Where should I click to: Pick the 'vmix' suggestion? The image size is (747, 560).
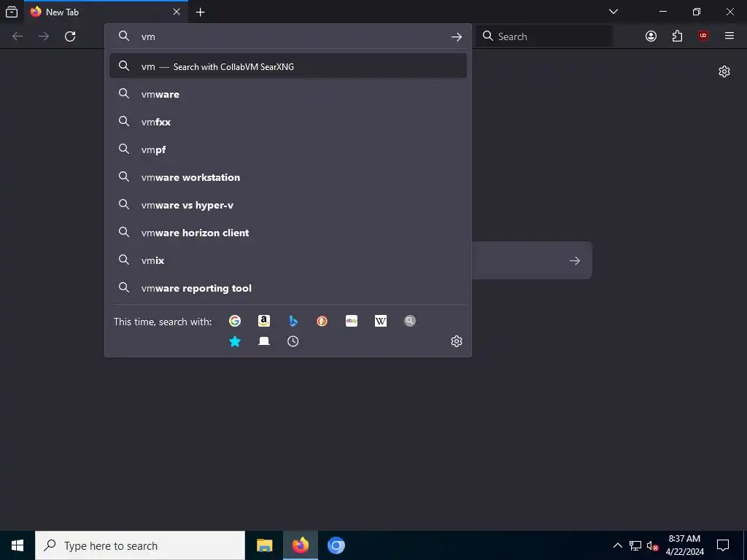click(x=287, y=260)
